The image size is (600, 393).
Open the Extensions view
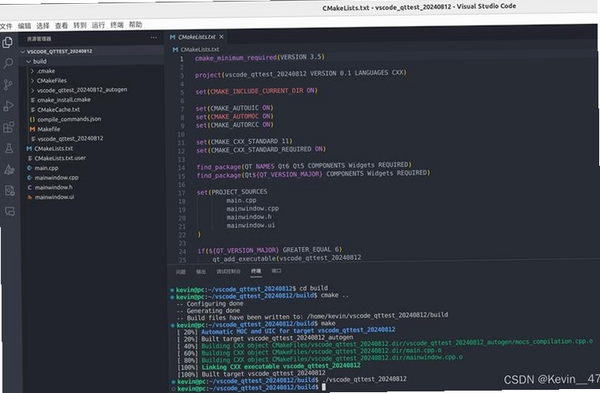pyautogui.click(x=8, y=127)
